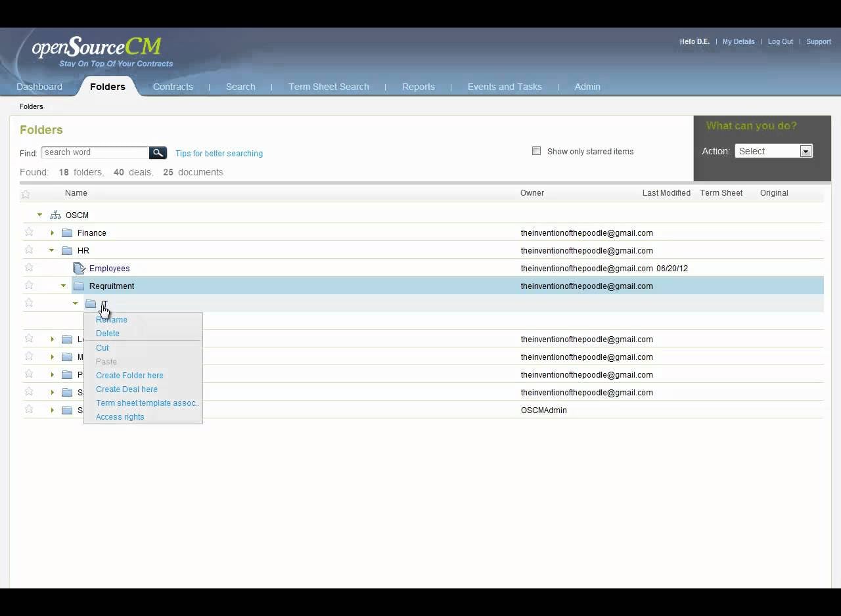Click the HR folder icon
The height and width of the screenshot is (616, 841).
point(67,250)
